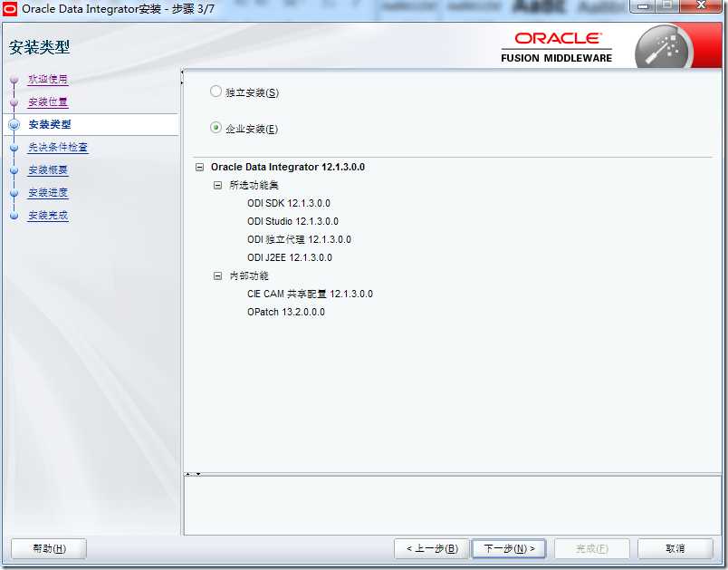Click the 欢迎使用 step bullet icon
This screenshot has height=570, width=728.
(x=14, y=80)
